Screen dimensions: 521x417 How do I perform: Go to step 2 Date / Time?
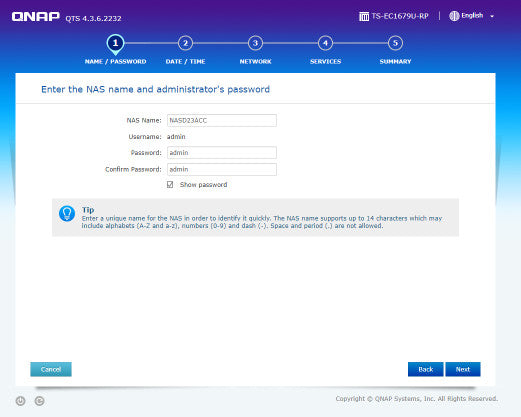pyautogui.click(x=185, y=43)
